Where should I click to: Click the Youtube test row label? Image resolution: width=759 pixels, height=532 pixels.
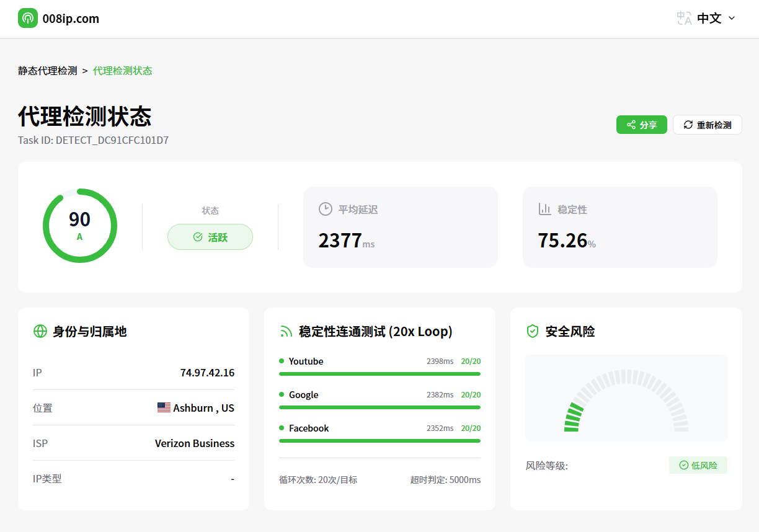coord(306,361)
